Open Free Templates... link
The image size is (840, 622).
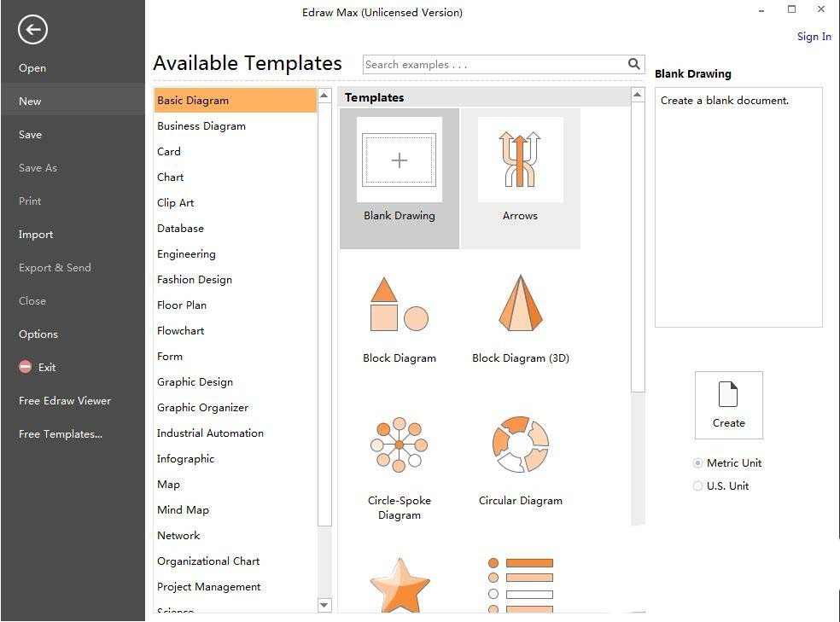(60, 434)
